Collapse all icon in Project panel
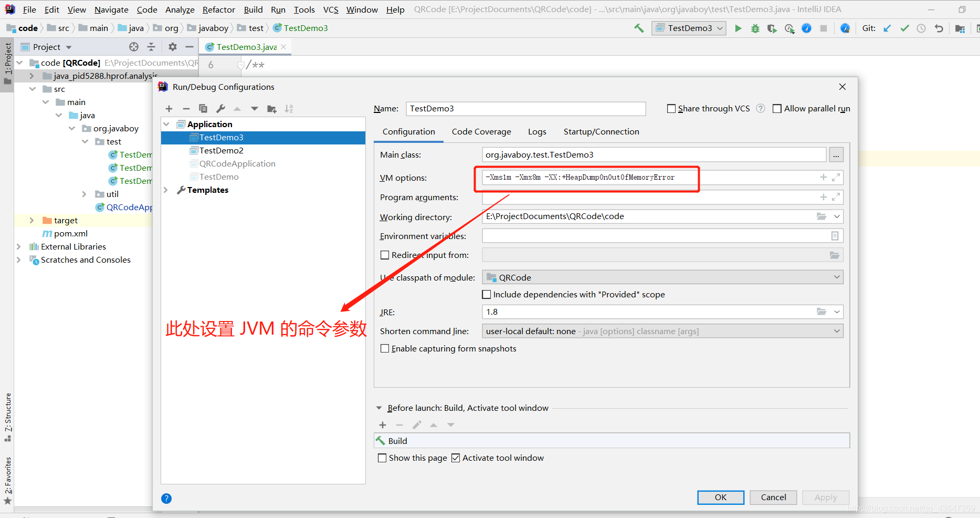The height and width of the screenshot is (518, 980). 151,47
